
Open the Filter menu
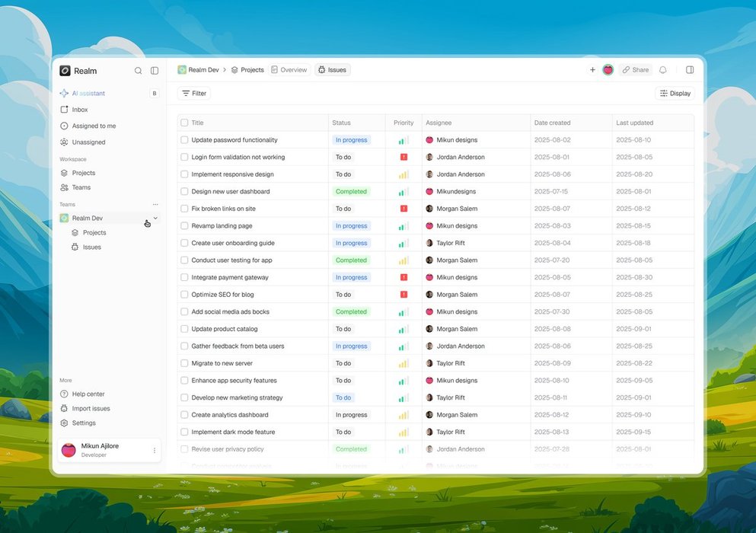[194, 94]
